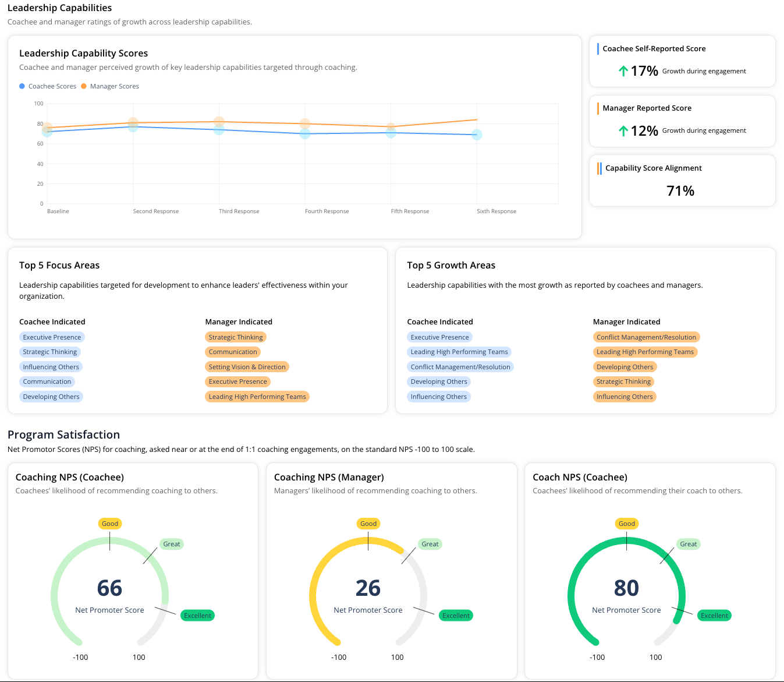Click the 71% Capability Score Alignment value
784x682 pixels.
coord(680,191)
